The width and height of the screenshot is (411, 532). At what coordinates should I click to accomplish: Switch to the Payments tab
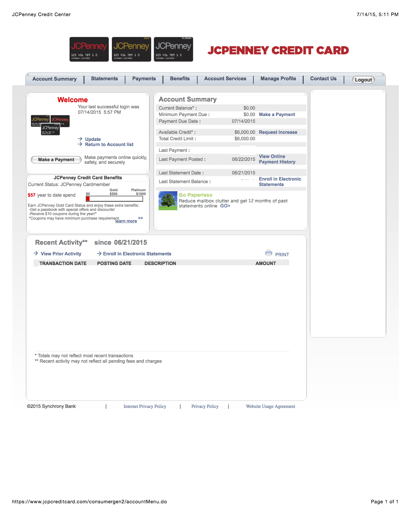[x=144, y=79]
